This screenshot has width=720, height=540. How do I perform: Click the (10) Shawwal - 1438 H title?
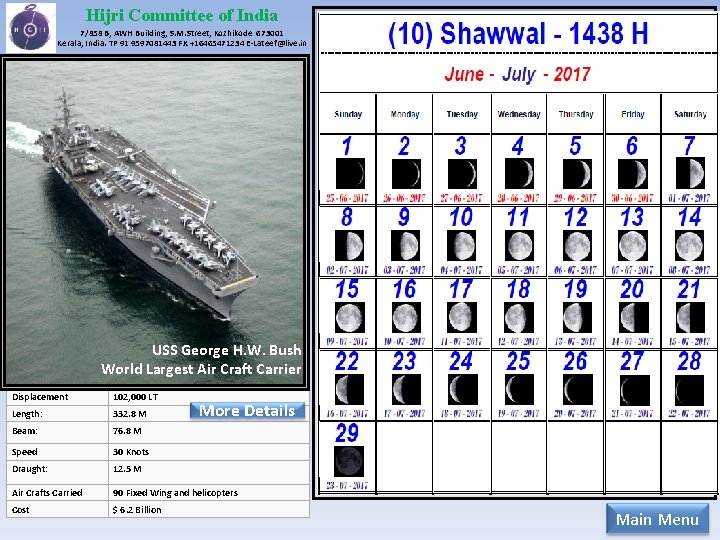(518, 34)
